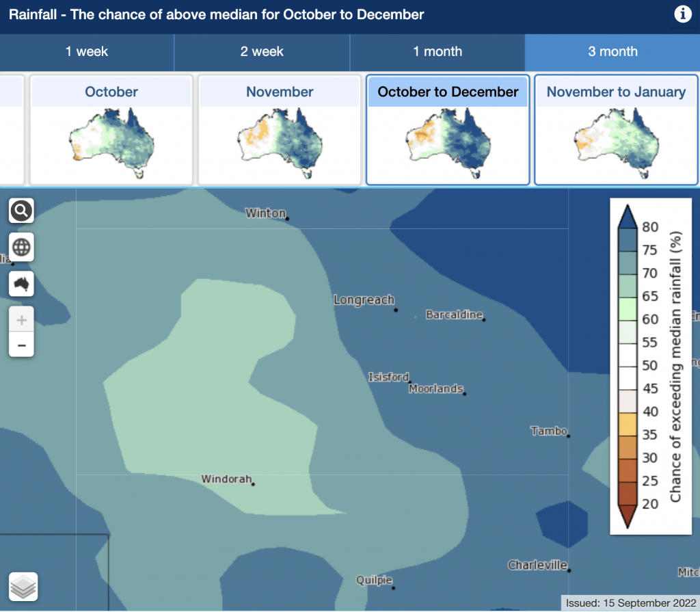Zoom out using the minus control
This screenshot has width=700, height=612.
(21, 345)
